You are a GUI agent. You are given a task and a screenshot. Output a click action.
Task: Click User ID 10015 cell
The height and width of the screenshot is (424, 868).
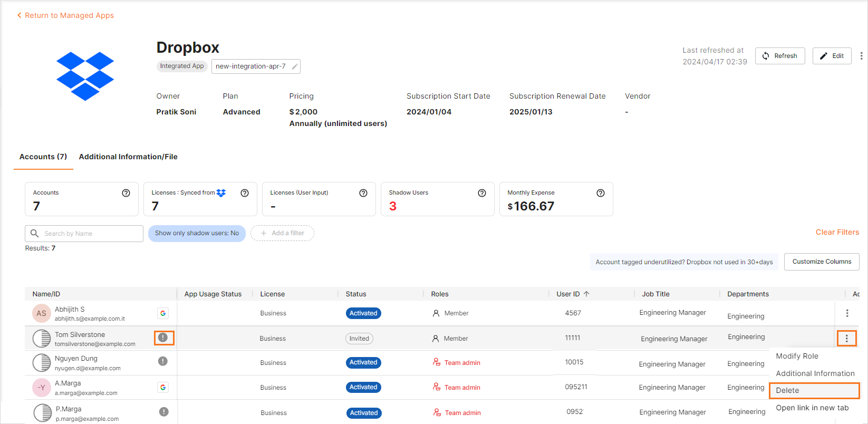coord(574,362)
